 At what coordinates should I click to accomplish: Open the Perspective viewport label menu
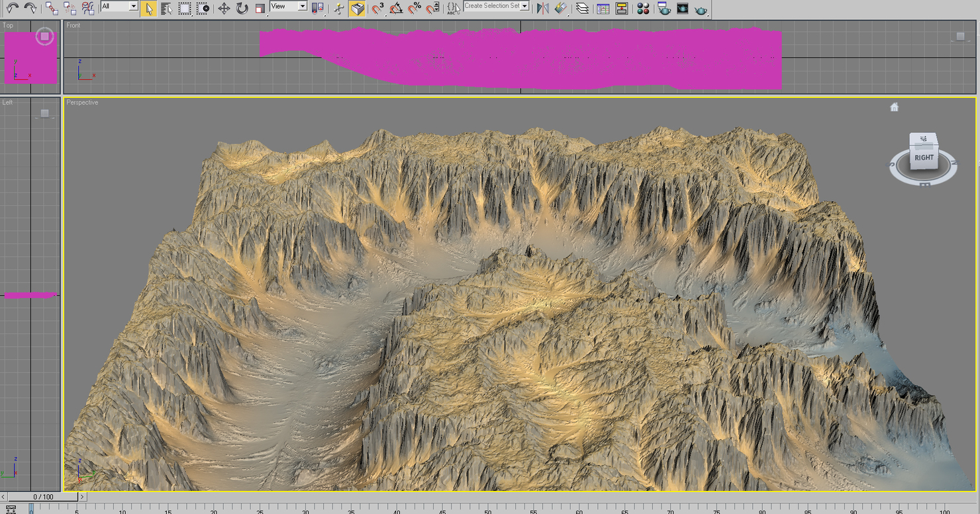point(82,103)
